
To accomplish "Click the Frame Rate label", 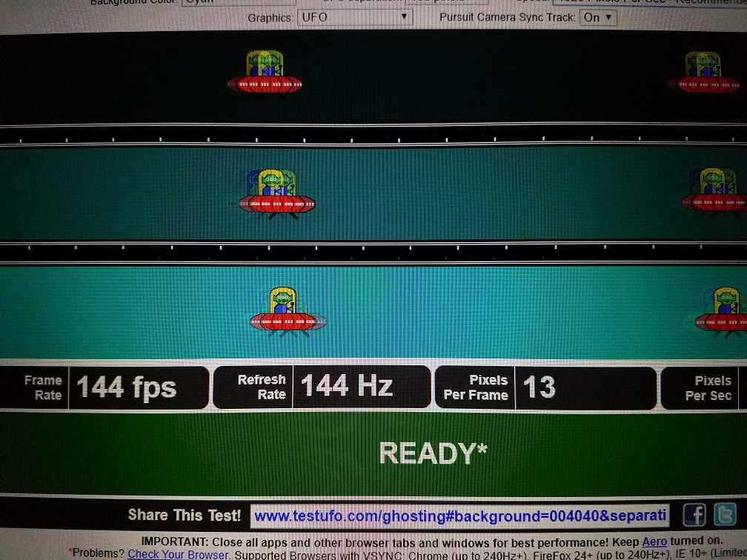I will pos(43,387).
